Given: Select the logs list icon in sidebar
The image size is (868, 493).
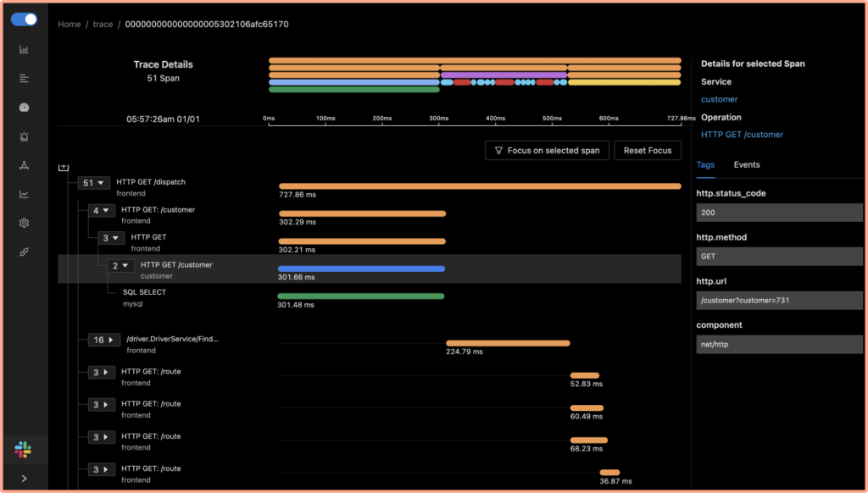Looking at the screenshot, I should [x=24, y=78].
